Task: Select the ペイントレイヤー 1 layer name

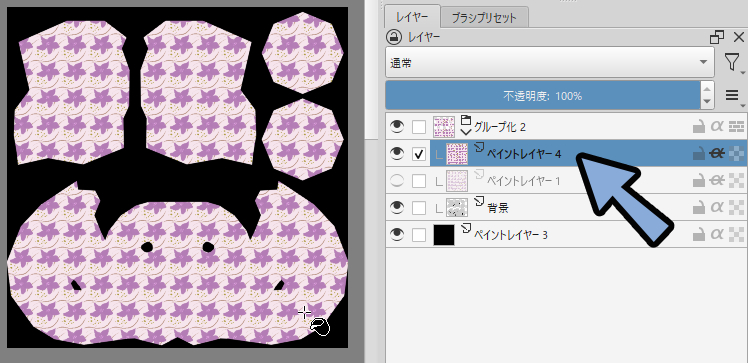Action: click(523, 181)
